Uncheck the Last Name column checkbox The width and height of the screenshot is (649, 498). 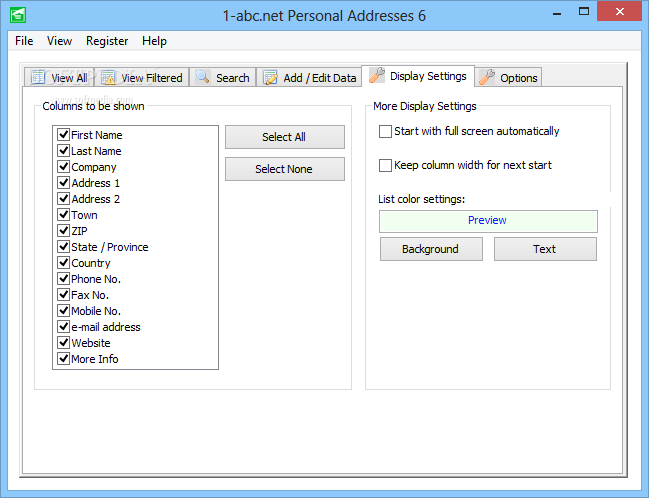pyautogui.click(x=63, y=151)
